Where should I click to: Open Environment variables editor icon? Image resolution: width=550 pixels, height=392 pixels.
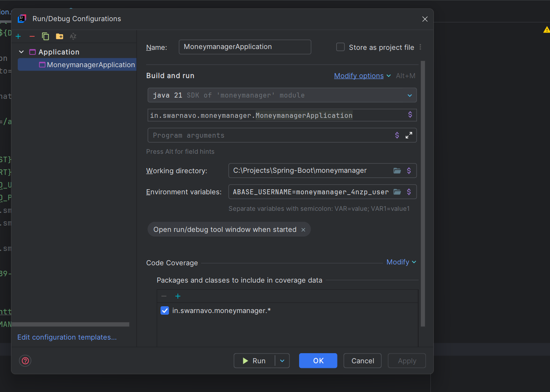pyautogui.click(x=397, y=192)
